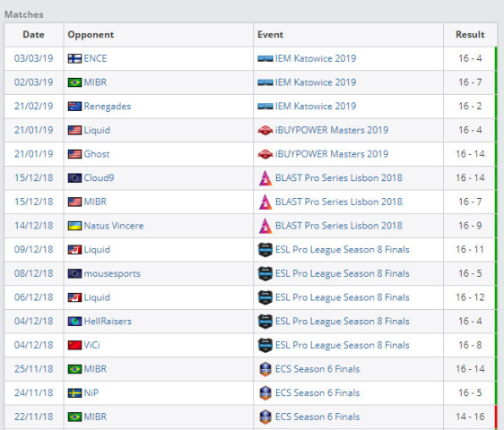This screenshot has height=430, width=504.
Task: Click the EU flag beside mousesports
Action: point(74,273)
